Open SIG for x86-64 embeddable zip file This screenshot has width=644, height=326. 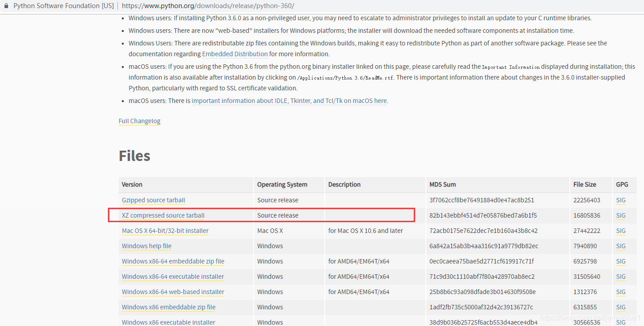click(x=621, y=261)
